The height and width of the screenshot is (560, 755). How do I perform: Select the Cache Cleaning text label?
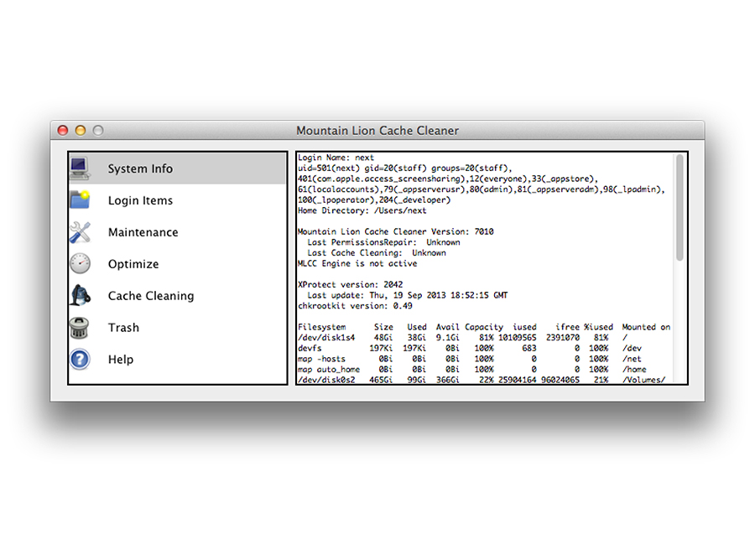(151, 296)
